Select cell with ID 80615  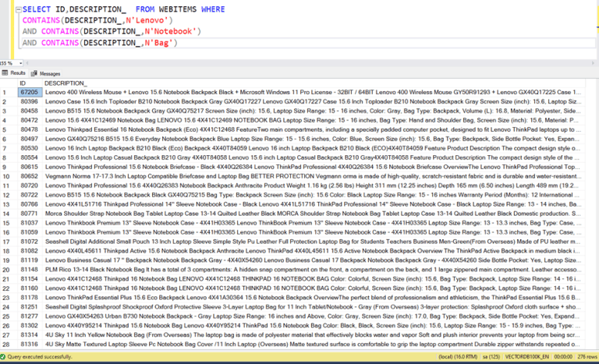30,167
